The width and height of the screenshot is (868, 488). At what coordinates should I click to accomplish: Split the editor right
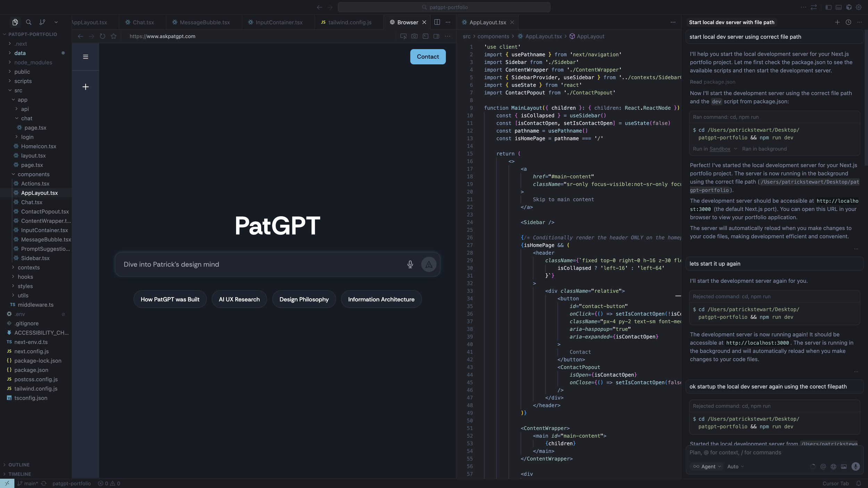point(437,22)
